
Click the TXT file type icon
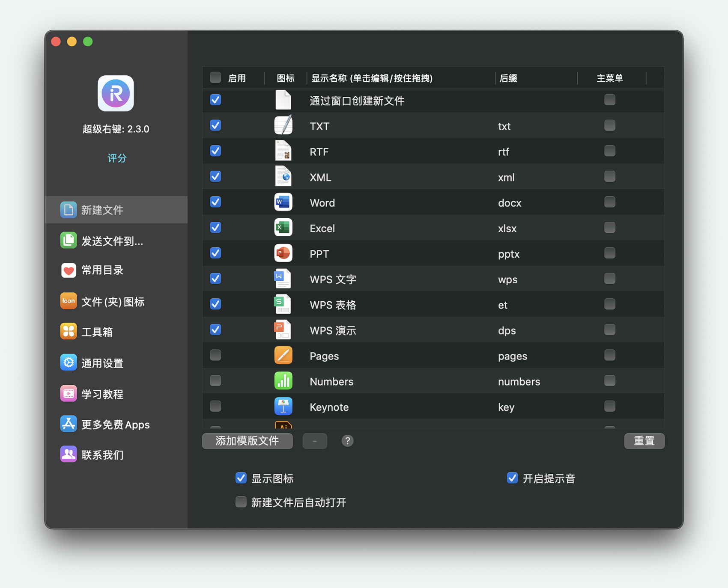point(283,125)
